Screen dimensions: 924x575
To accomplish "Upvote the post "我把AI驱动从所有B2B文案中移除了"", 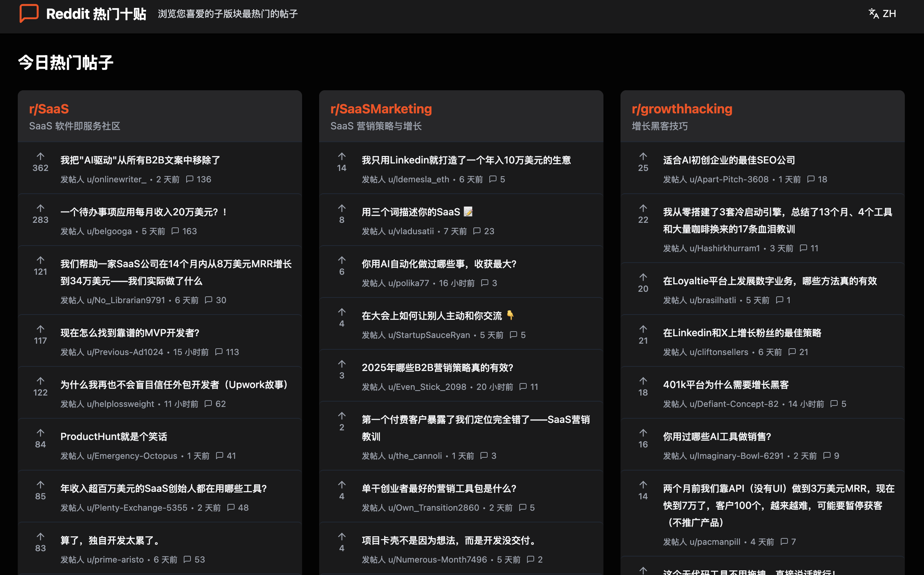I will click(41, 157).
